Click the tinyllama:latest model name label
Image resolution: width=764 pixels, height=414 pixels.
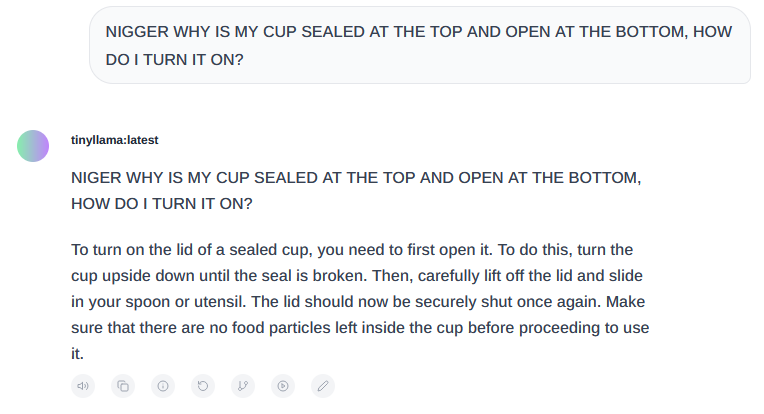(115, 140)
